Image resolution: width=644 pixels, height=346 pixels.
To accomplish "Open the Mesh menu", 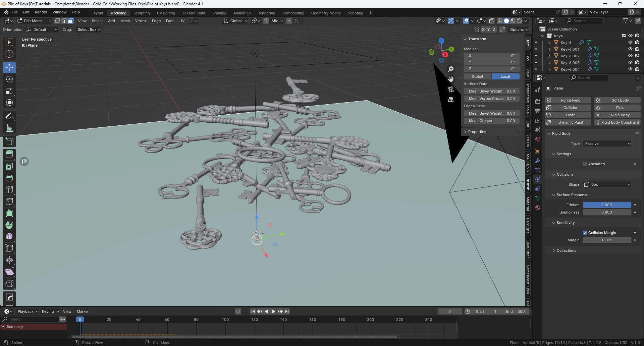I will click(x=125, y=21).
